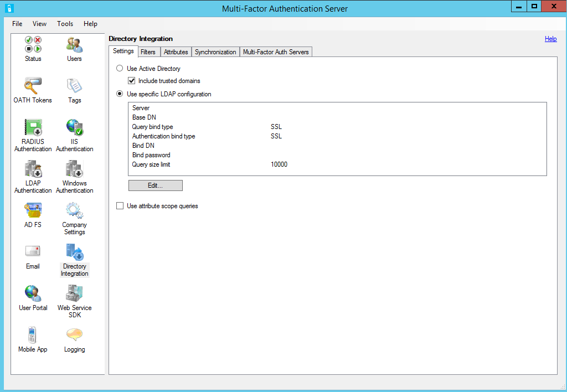Open RADIUS Authentication settings icon
Image resolution: width=567 pixels, height=392 pixels.
[33, 127]
